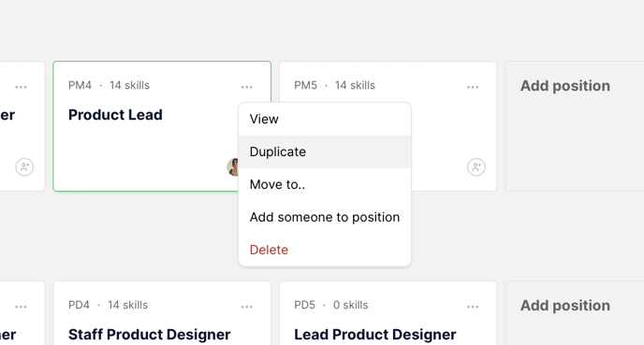This screenshot has width=644, height=345.
Task: Open the PD5 Lead Product Designer options menu
Action: tap(473, 307)
